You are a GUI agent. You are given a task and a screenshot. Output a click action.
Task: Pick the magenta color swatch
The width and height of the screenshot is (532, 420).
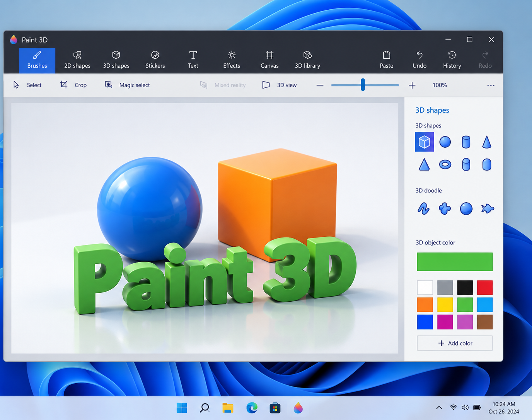coord(445,322)
